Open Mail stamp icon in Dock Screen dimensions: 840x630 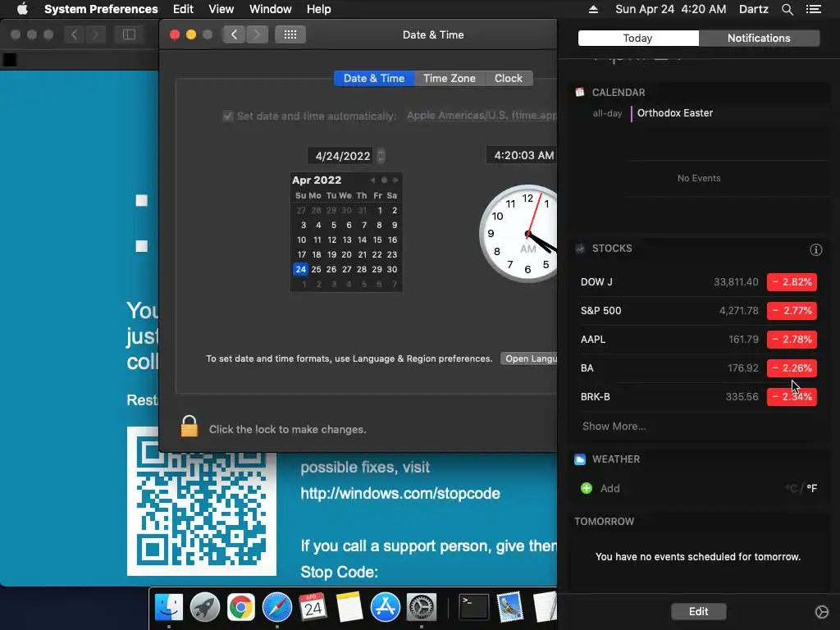click(x=509, y=608)
